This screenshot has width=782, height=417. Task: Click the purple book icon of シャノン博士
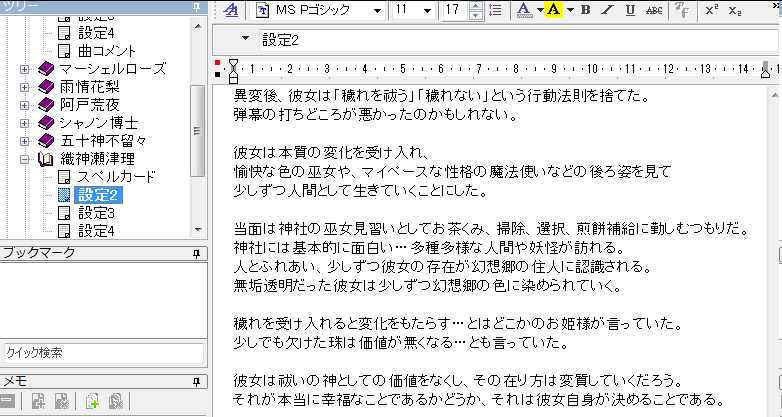click(x=46, y=123)
